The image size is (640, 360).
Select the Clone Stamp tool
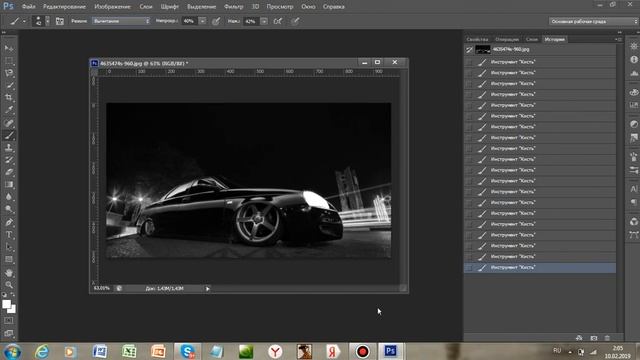click(9, 148)
